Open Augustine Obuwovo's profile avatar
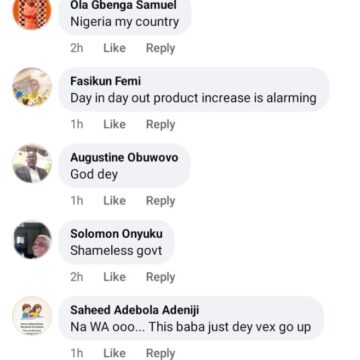This screenshot has height=360, width=360. pos(32,163)
